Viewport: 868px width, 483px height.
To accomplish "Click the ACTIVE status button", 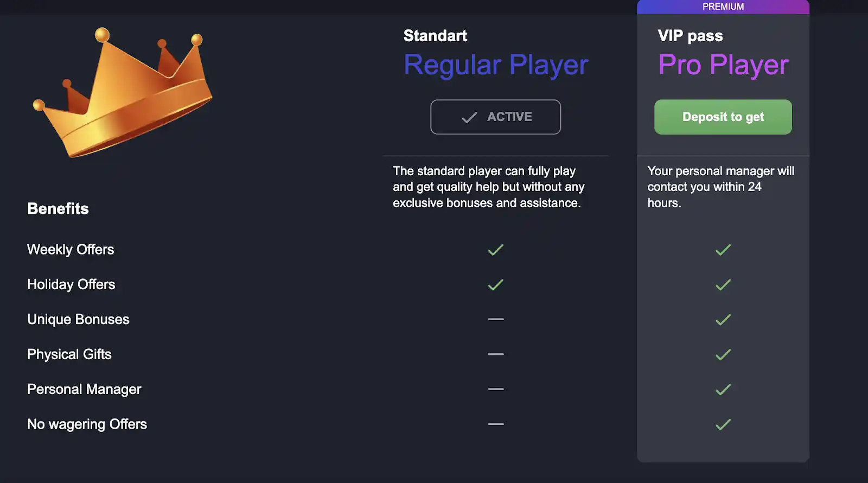I will click(x=495, y=117).
